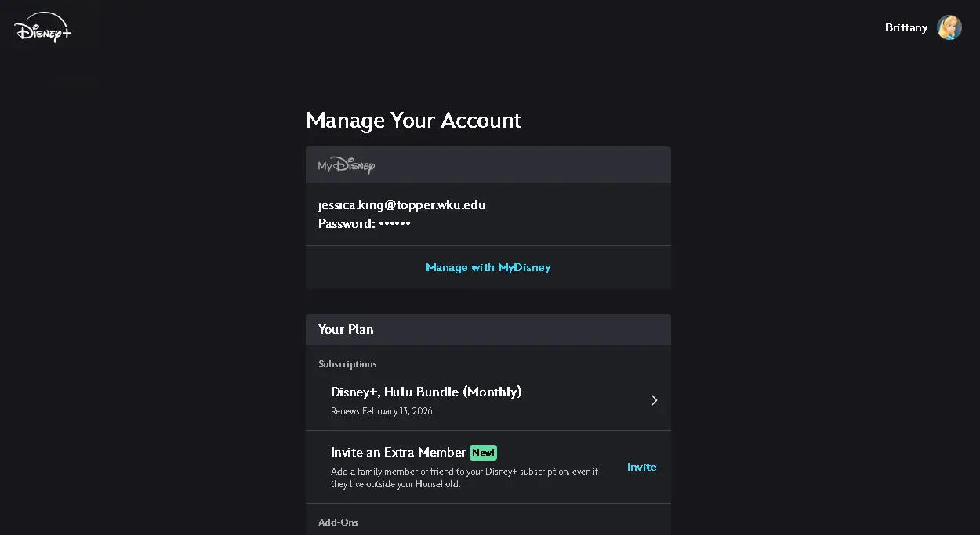Click the Renews February 13, 2026 text
Image resolution: width=980 pixels, height=535 pixels.
[381, 411]
